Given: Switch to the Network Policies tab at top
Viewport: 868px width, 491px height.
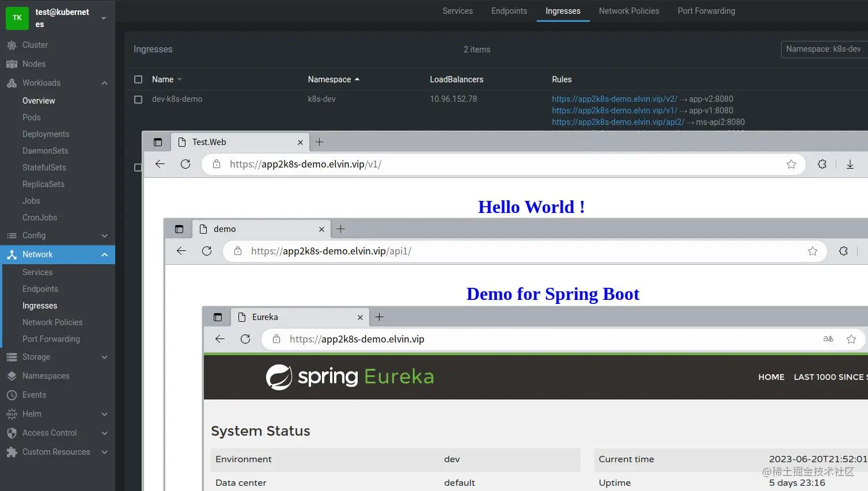Looking at the screenshot, I should click(629, 11).
